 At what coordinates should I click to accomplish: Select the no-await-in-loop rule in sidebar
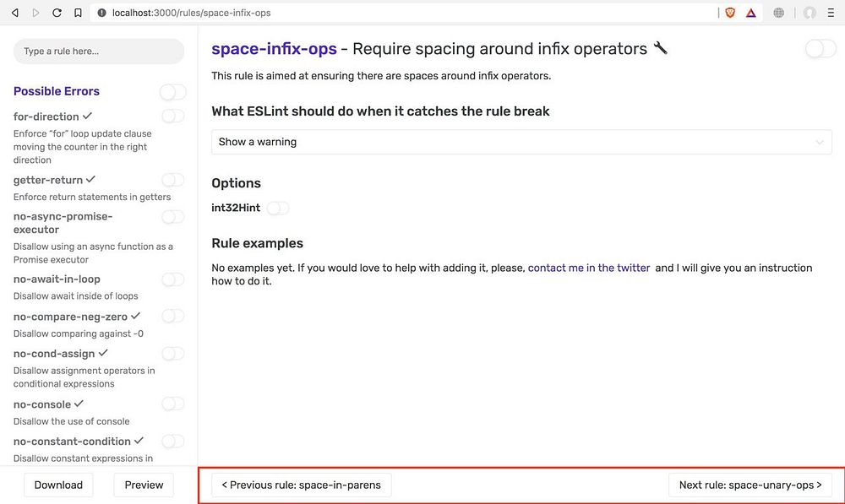pyautogui.click(x=57, y=279)
